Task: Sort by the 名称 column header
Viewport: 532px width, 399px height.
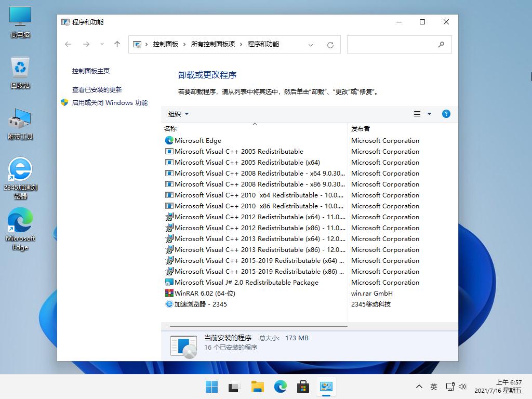Action: pyautogui.click(x=255, y=129)
